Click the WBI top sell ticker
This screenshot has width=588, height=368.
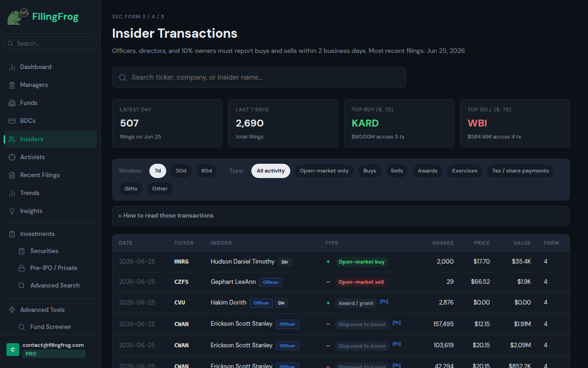(477, 123)
